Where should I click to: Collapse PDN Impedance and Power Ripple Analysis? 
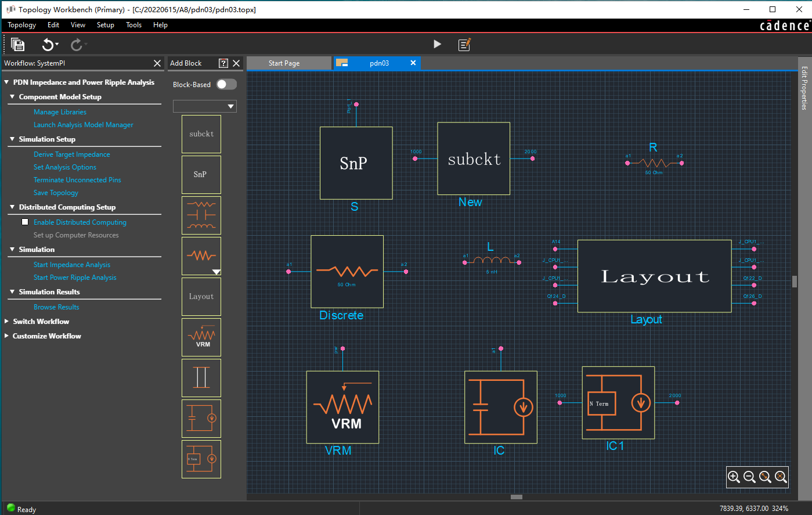[x=7, y=82]
